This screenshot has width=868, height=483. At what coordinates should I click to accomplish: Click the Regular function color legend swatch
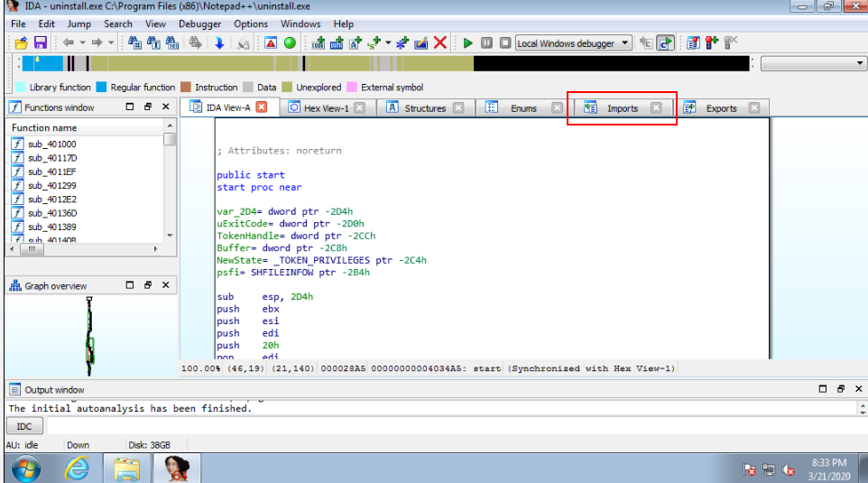coord(101,88)
